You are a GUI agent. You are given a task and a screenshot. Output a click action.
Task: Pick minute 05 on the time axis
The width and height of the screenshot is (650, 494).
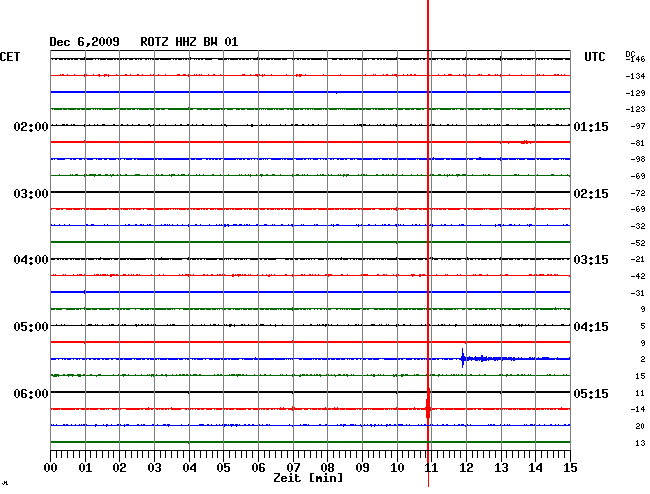pyautogui.click(x=223, y=467)
